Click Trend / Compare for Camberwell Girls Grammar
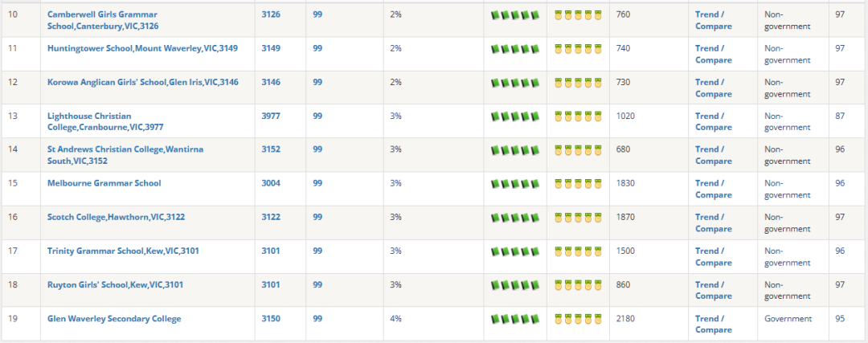The image size is (868, 343). (714, 20)
